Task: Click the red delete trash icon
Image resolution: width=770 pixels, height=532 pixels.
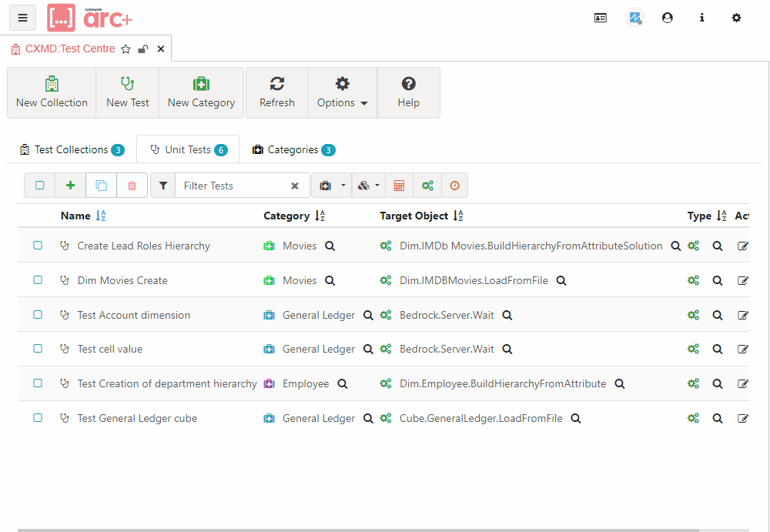Action: click(x=132, y=186)
